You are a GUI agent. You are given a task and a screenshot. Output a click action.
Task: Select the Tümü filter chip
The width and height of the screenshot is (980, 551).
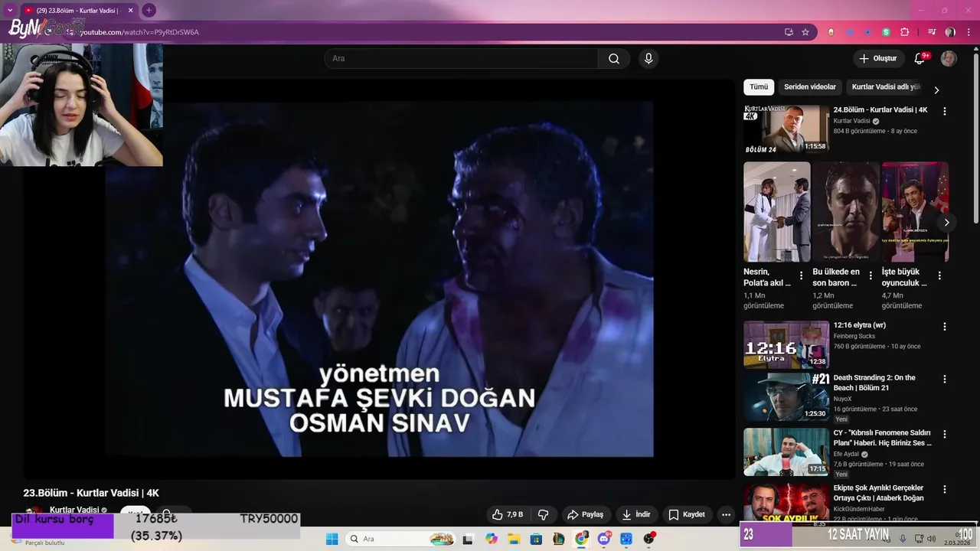coord(759,87)
